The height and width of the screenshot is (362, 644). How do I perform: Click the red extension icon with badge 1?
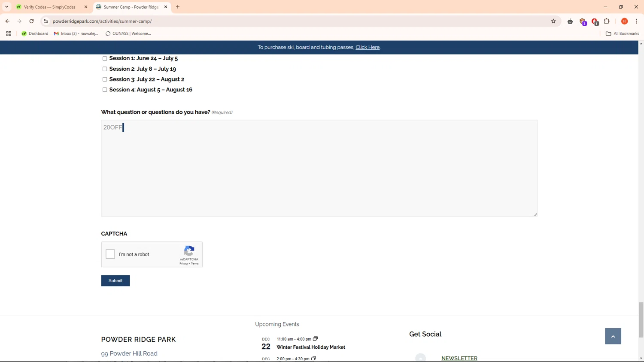point(595,21)
